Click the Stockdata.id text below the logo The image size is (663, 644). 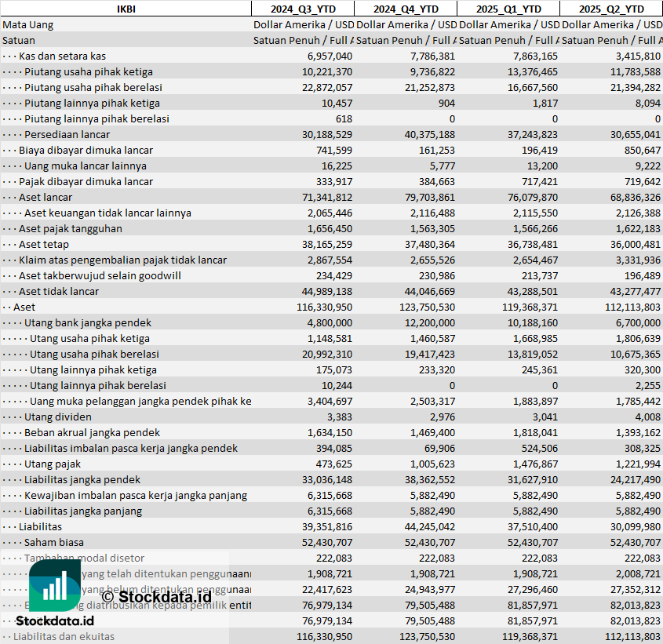[x=54, y=620]
